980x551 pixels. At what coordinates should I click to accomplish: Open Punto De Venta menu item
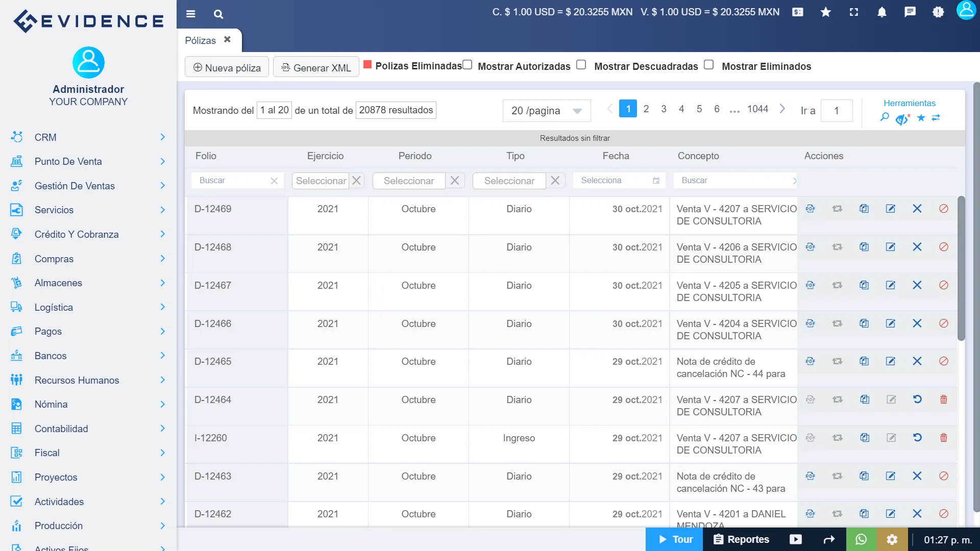point(89,161)
